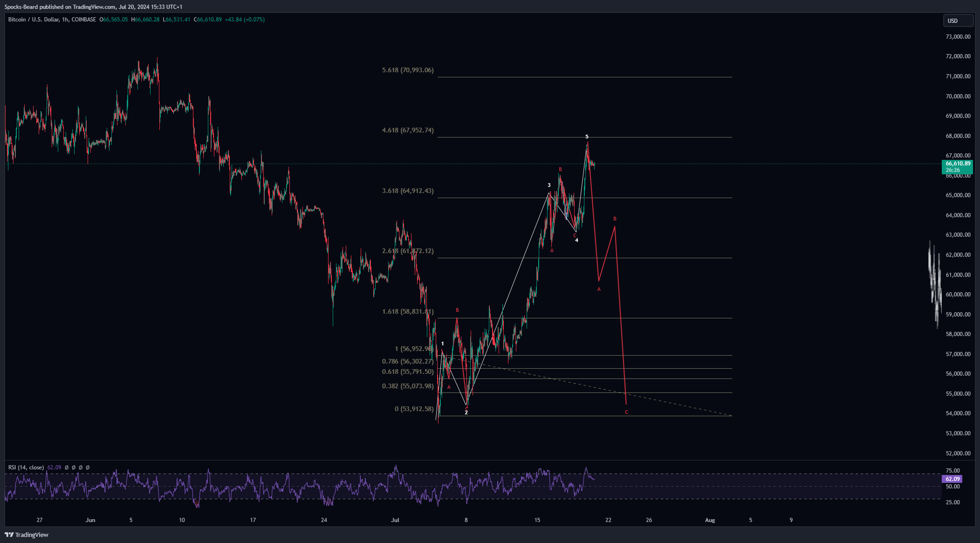Click the 26 date label on time axis

click(x=649, y=520)
